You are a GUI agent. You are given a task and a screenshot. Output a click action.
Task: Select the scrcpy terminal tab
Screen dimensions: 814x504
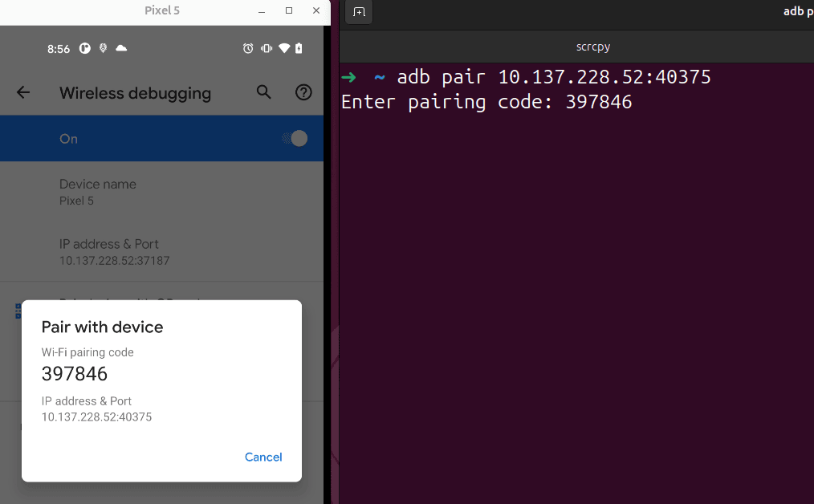(x=593, y=47)
